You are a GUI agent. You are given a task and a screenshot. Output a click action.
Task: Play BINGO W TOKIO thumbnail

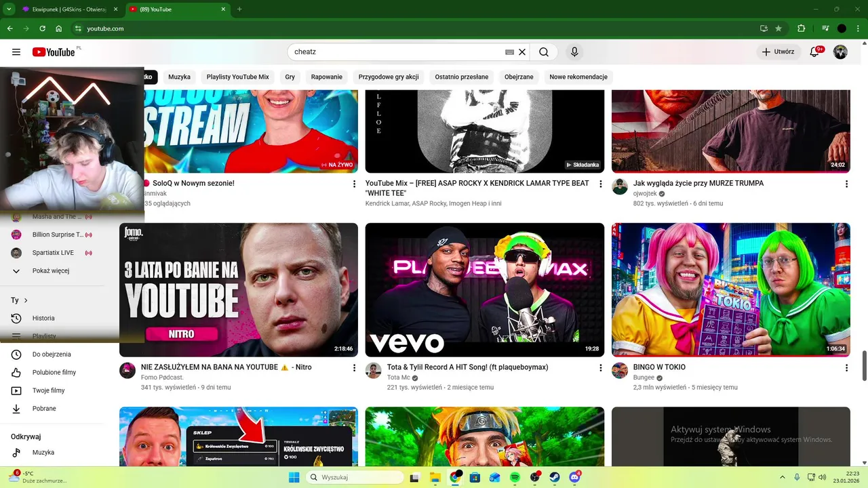coord(731,290)
